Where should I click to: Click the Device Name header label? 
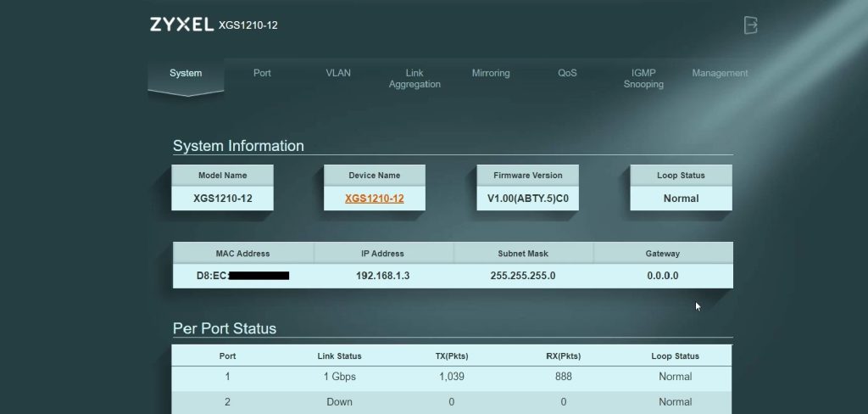pos(374,175)
